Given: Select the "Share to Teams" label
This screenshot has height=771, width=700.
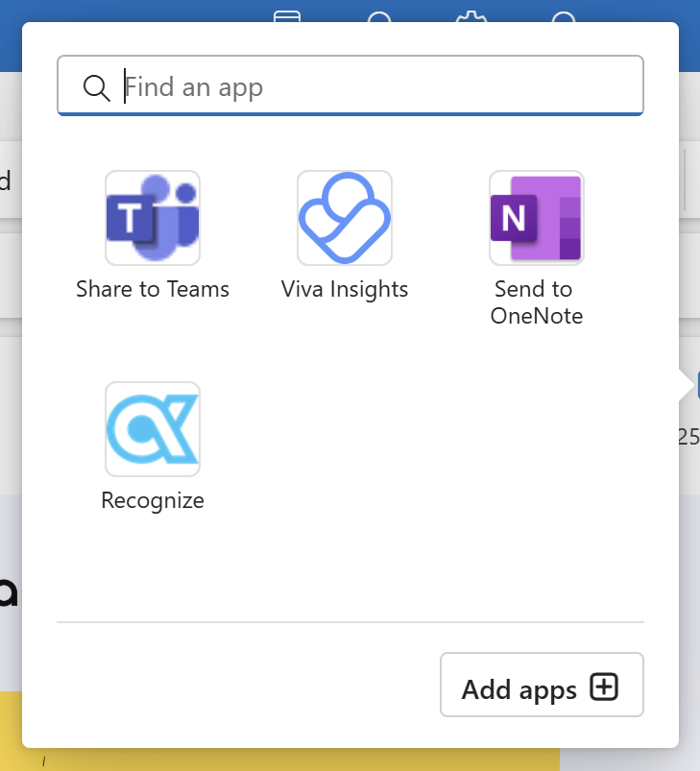Looking at the screenshot, I should (153, 289).
